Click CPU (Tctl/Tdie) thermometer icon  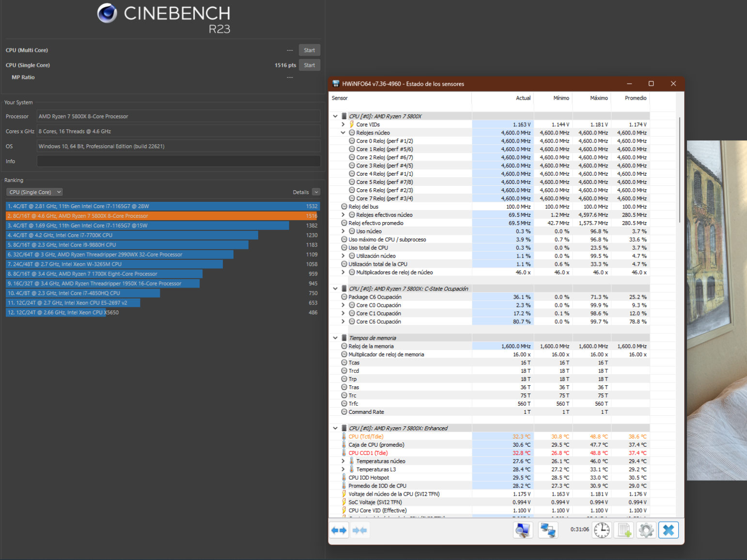[x=344, y=437]
